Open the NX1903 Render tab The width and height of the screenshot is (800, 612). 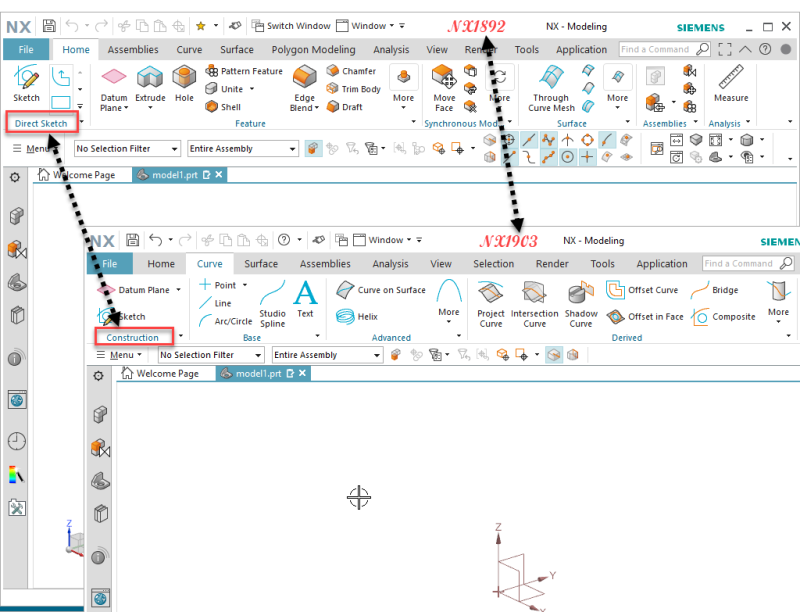pyautogui.click(x=552, y=264)
